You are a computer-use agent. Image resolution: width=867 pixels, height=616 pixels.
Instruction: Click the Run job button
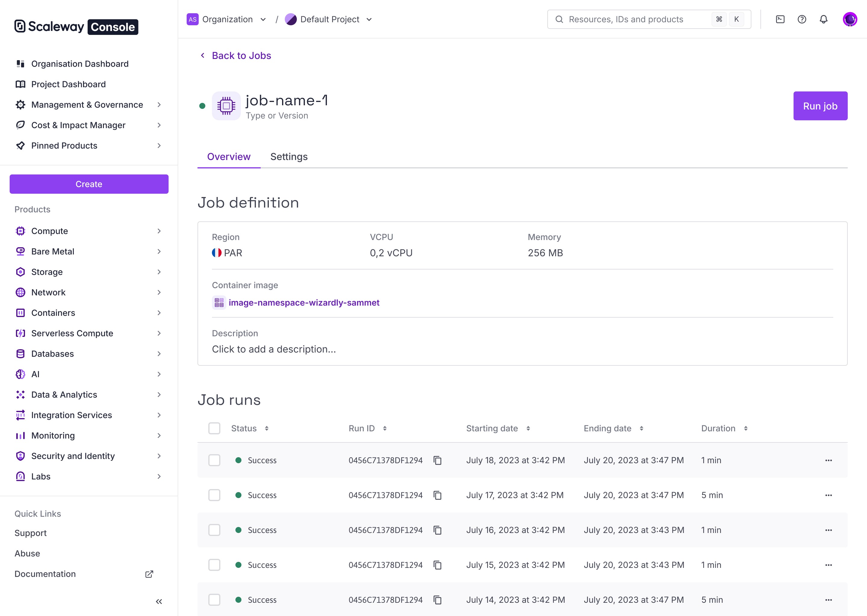point(820,106)
